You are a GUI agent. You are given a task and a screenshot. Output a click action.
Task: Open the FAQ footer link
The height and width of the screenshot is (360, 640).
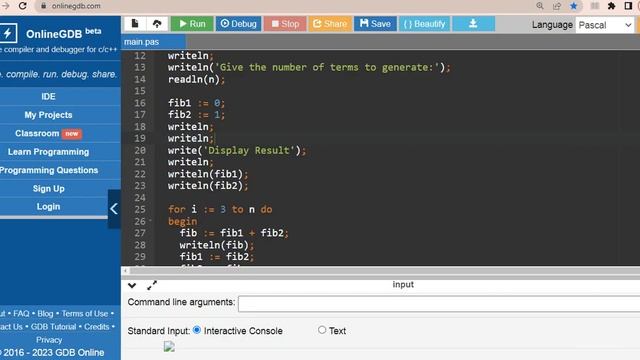pos(21,313)
